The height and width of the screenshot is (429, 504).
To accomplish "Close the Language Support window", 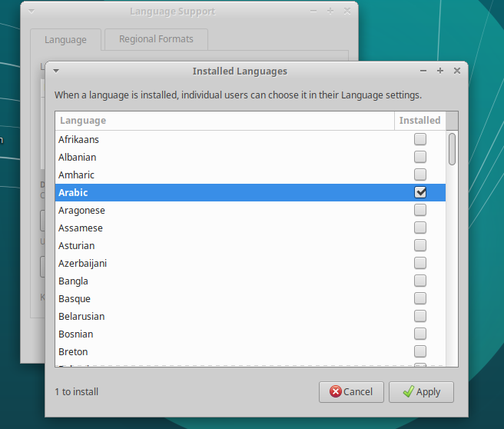I will [347, 12].
